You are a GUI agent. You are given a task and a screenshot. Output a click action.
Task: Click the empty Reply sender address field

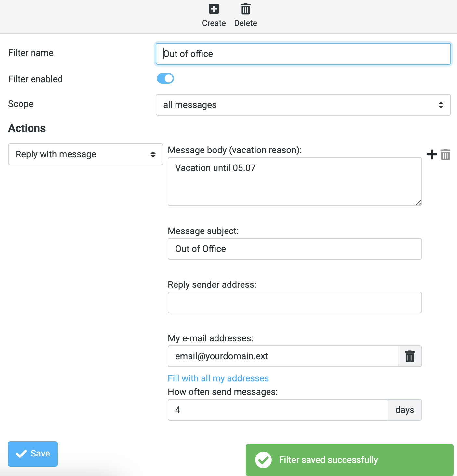coord(295,303)
